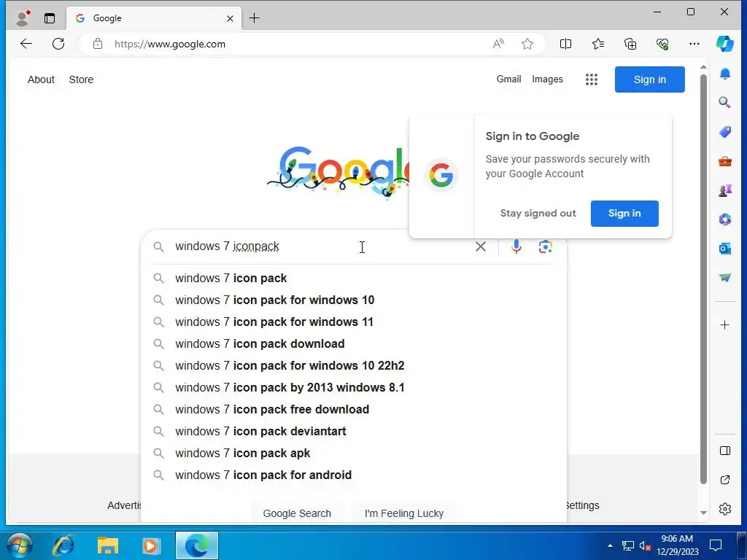Select suggestion 'icon pack for windows 10'
The height and width of the screenshot is (560, 747).
pos(354,300)
